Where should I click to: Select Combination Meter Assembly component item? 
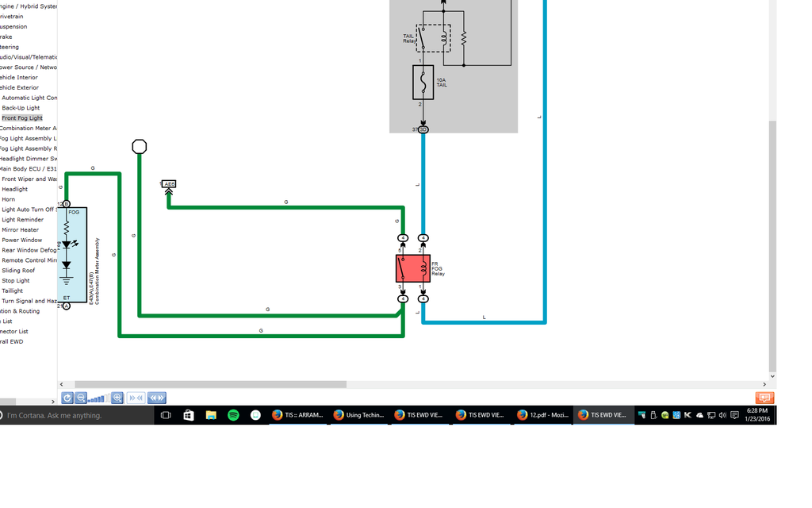(29, 129)
